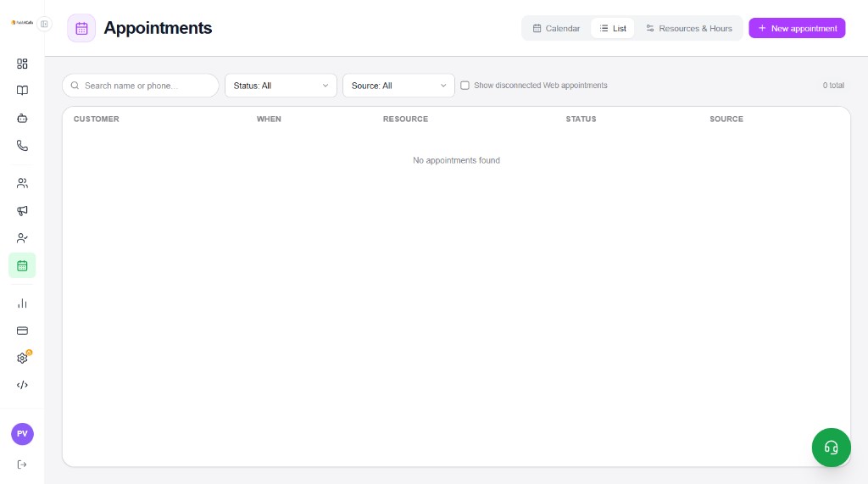Viewport: 868px width, 484px height.
Task: Open the person-with-checkmark sidebar icon
Action: coord(22,238)
